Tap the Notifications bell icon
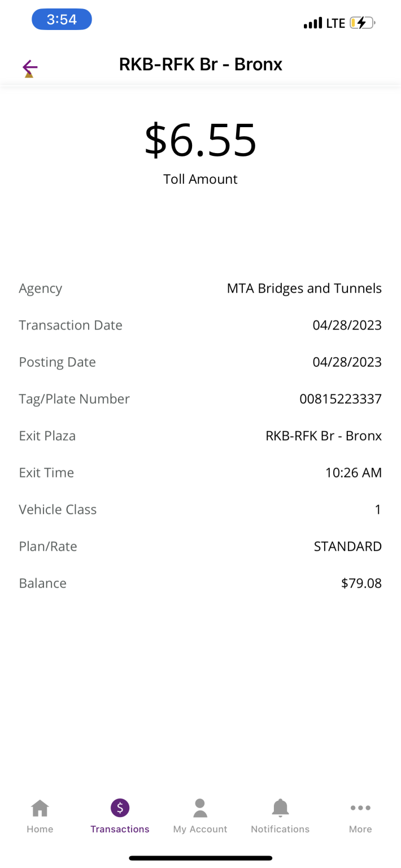 280,808
